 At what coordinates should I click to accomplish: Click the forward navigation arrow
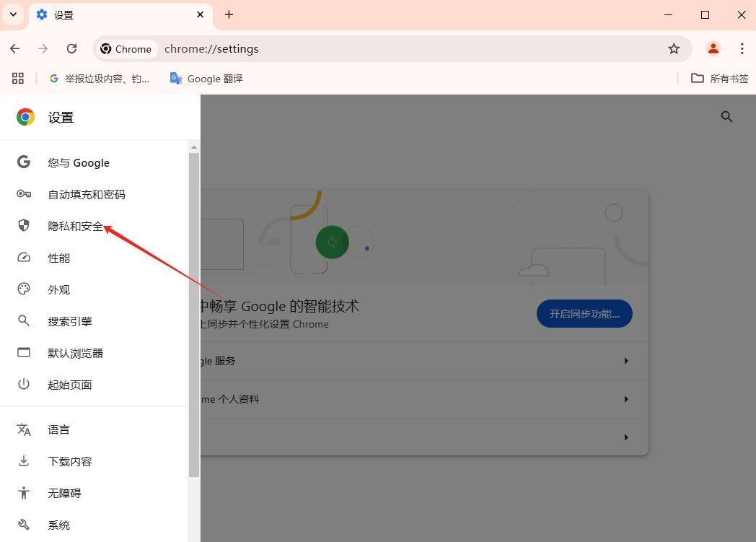43,48
